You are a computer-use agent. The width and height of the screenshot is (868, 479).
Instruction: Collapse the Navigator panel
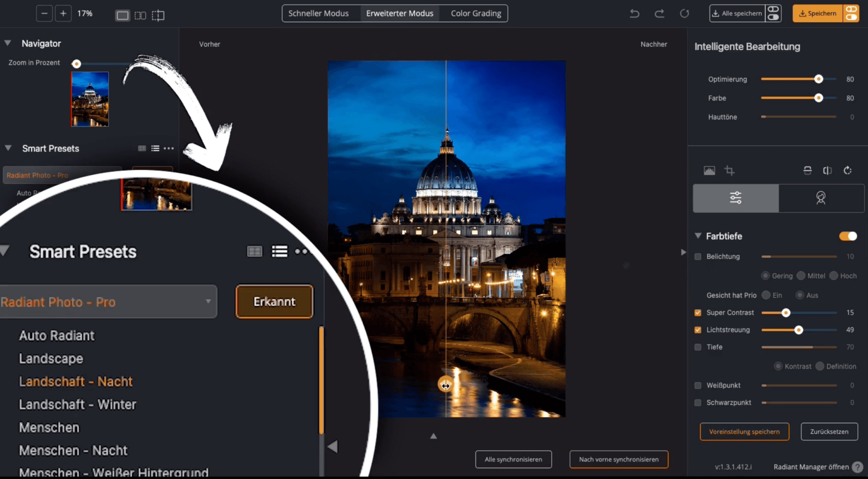coord(7,42)
